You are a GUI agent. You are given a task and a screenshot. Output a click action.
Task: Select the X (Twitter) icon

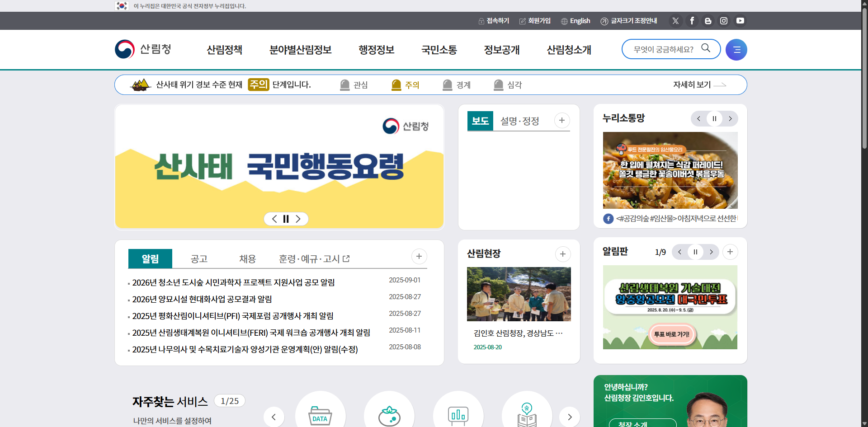pos(675,20)
